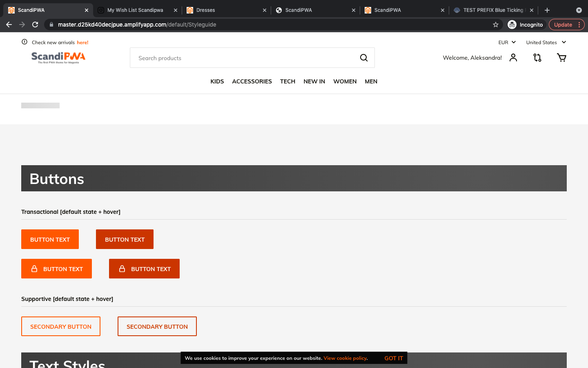Click the bookmark star in the address bar

coord(495,25)
